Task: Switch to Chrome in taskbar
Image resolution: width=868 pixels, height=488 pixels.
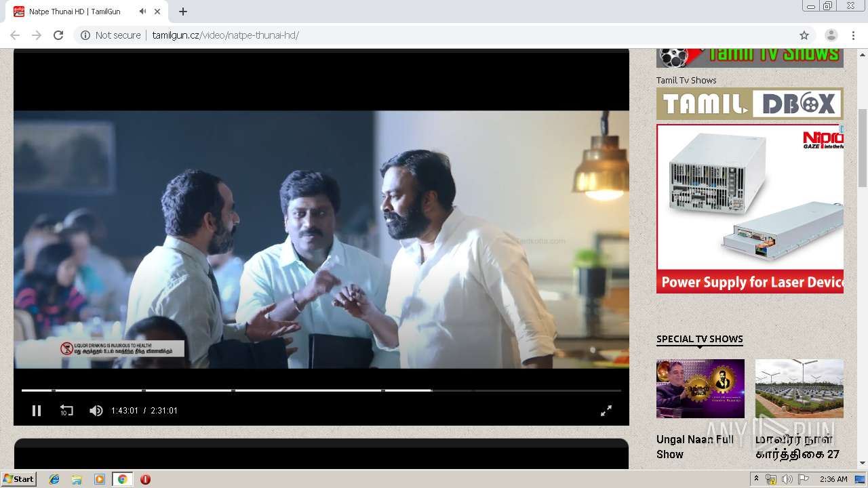Action: coord(122,479)
